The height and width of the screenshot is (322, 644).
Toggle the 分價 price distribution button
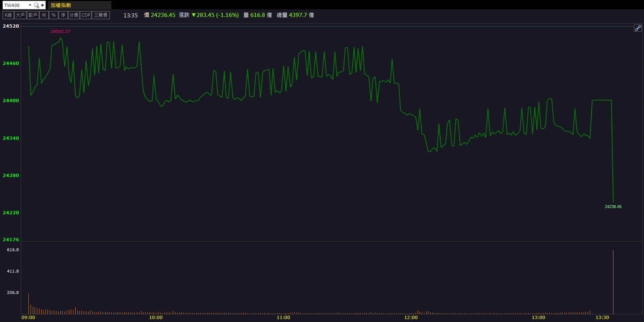(74, 15)
